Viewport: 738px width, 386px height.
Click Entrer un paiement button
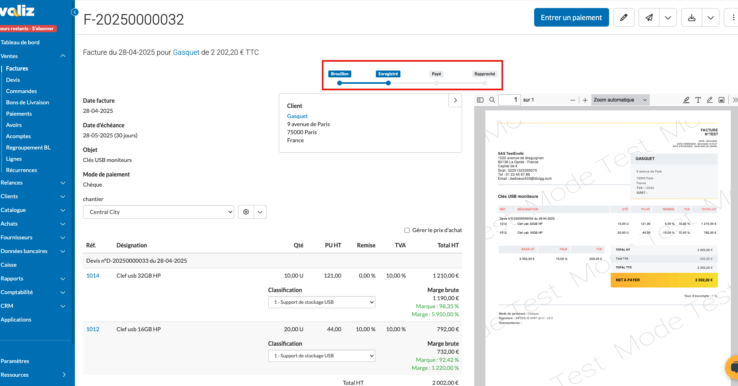[571, 18]
